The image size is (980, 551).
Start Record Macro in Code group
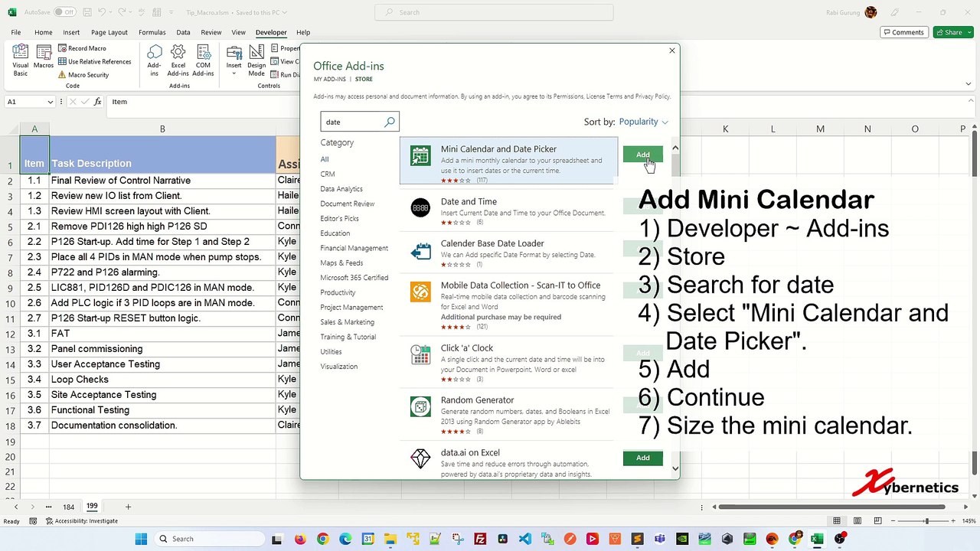(82, 48)
